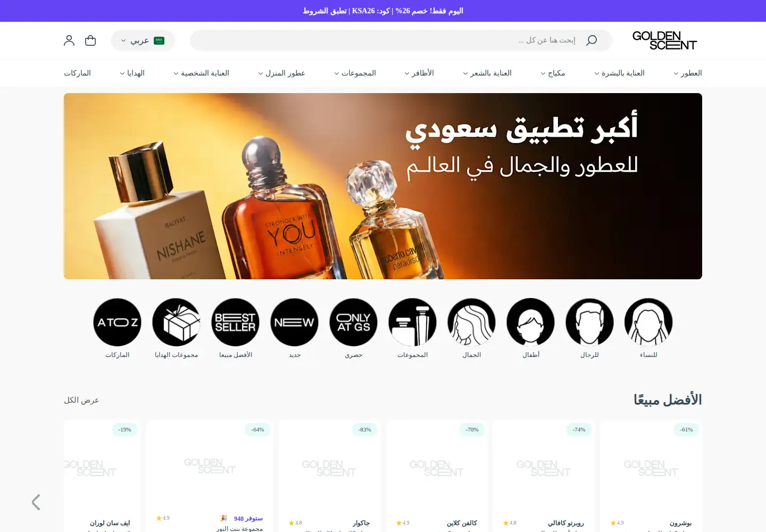Open the kids category child face icon
The image size is (766, 532).
pos(530,322)
